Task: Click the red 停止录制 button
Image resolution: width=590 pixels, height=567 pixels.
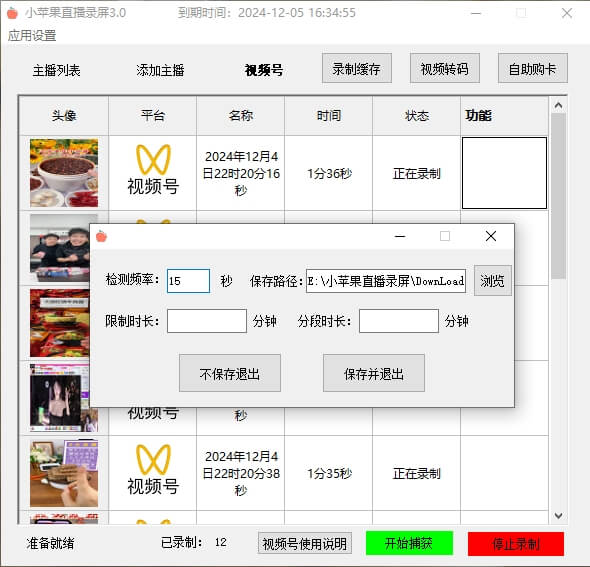Action: click(516, 544)
